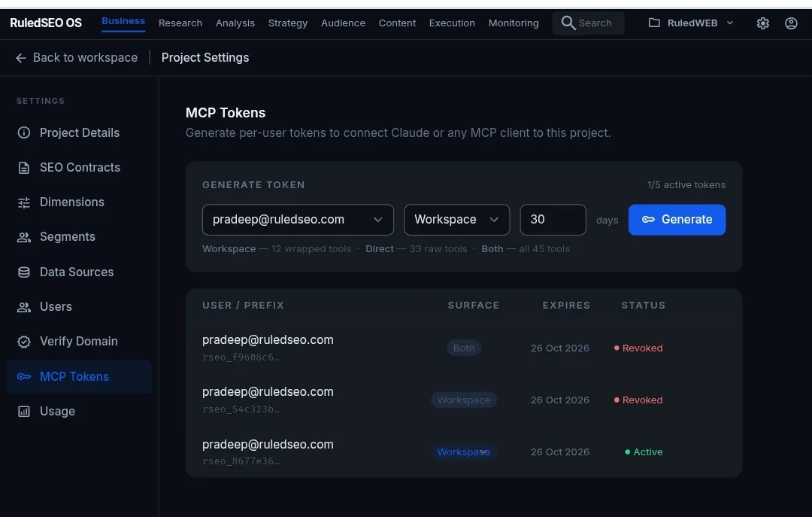
Task: Change surface of active rseo_8677e36 token
Action: 463,452
